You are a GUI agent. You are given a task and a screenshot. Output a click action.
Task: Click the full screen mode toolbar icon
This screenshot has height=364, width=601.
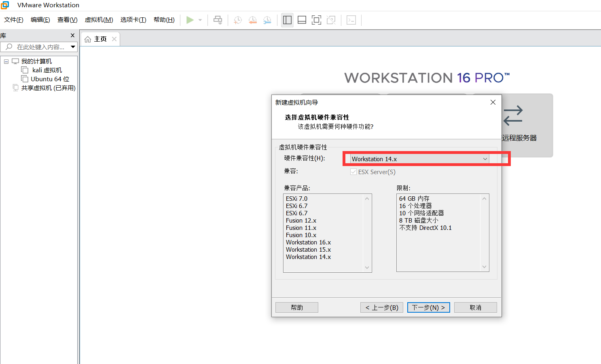tap(316, 20)
